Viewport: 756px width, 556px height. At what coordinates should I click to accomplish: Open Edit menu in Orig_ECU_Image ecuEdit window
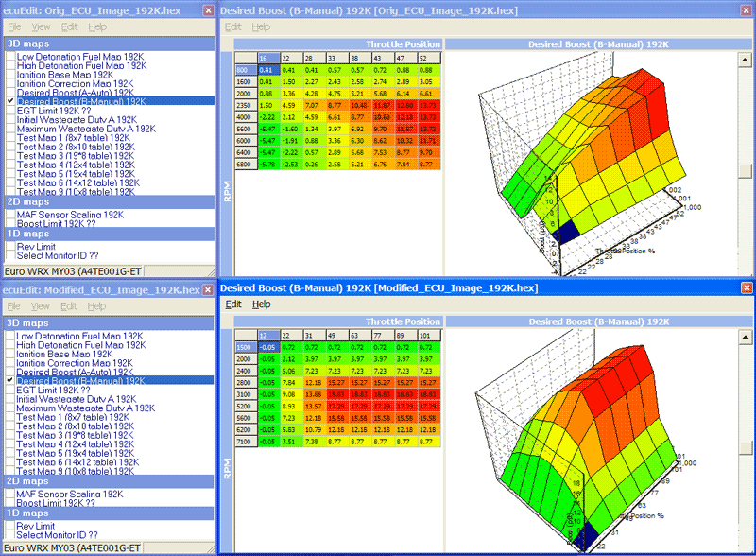click(x=69, y=27)
